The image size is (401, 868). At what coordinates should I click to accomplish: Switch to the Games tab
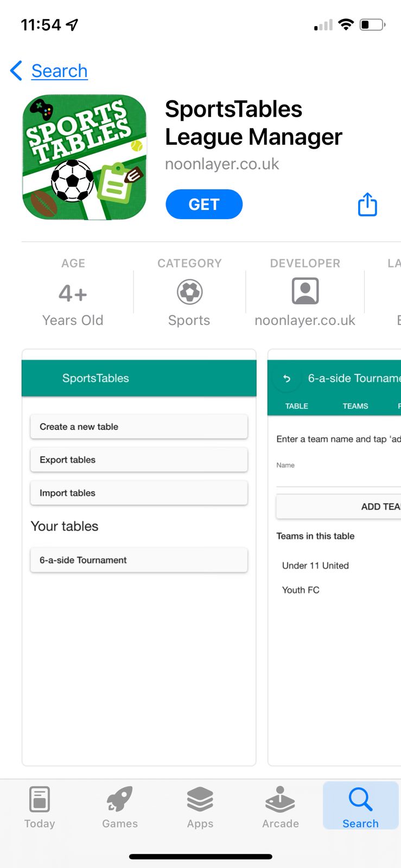[x=120, y=807]
